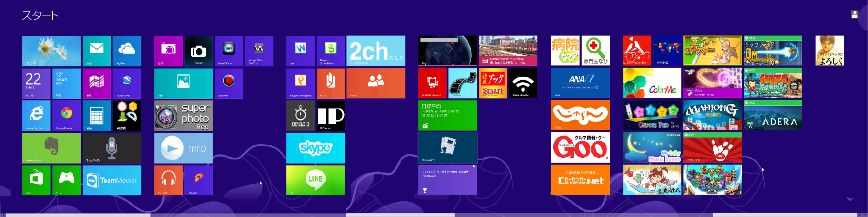
Task: Launch the YouCam camera tile
Action: [x=199, y=51]
